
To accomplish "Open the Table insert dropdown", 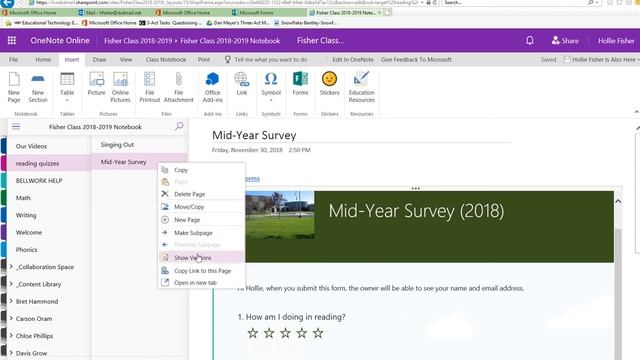I will pos(67,88).
